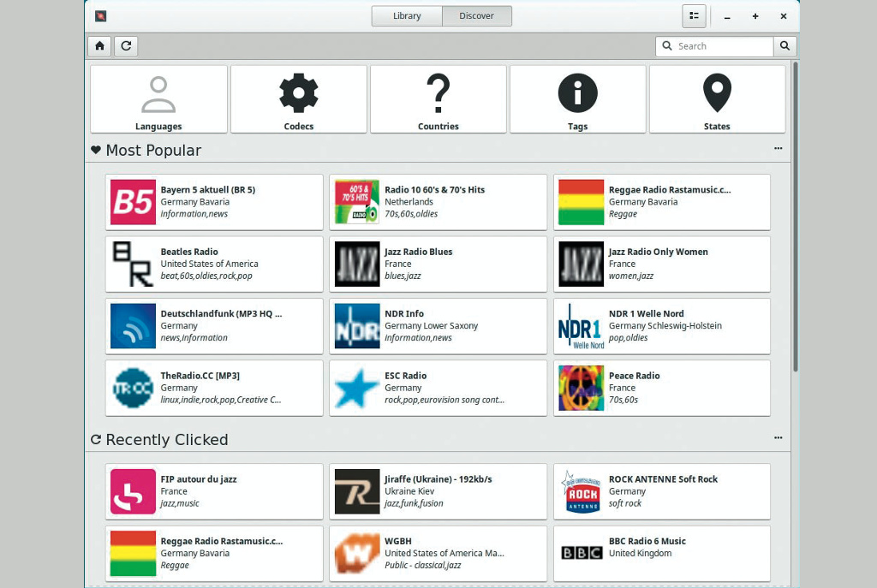Click TheRadio.CC logo
The height and width of the screenshot is (588, 877).
coord(133,389)
